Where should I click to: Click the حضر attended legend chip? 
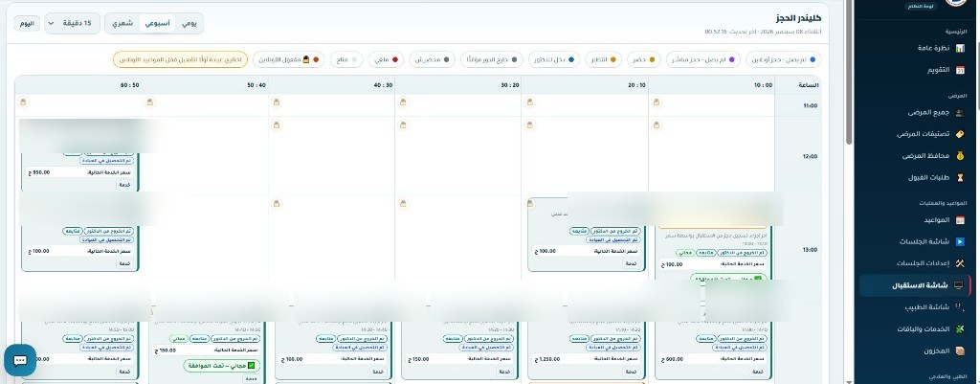pos(643,59)
